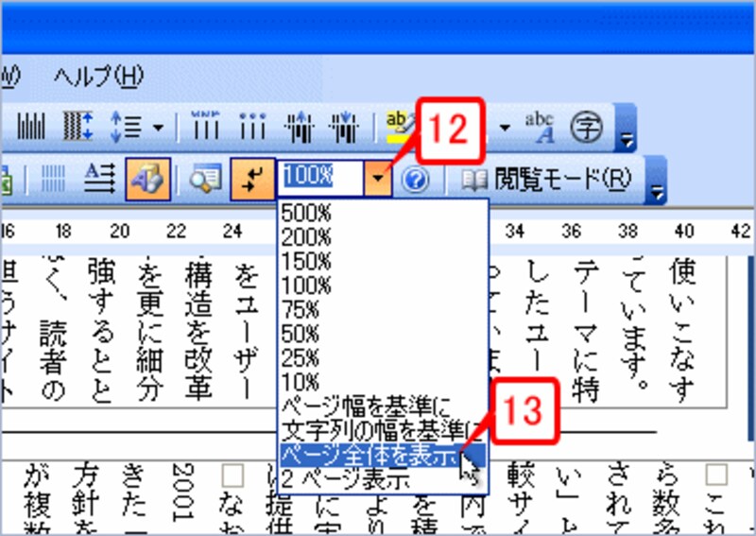Click the shaded column with blue arrows icon
The image size is (756, 536).
coord(77,128)
